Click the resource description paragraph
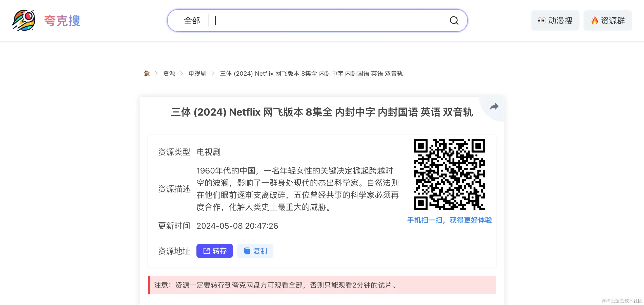 click(x=297, y=189)
